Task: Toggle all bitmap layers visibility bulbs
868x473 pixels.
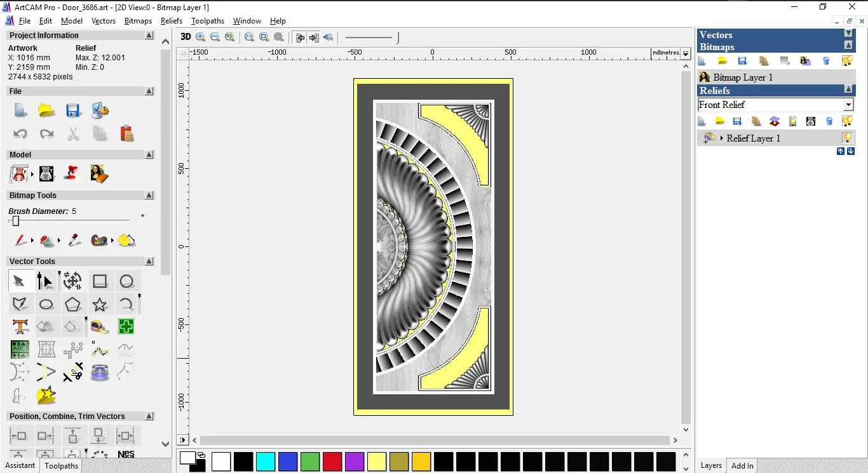Action: click(x=847, y=61)
